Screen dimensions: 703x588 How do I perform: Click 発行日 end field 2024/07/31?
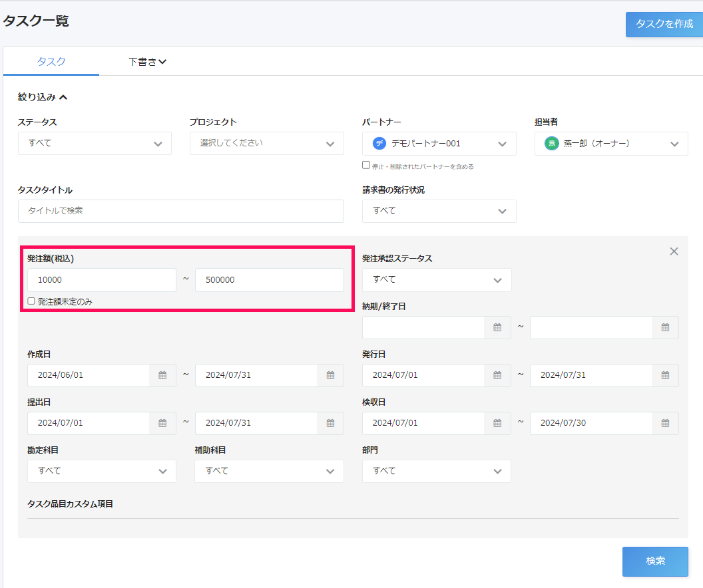[x=591, y=375]
